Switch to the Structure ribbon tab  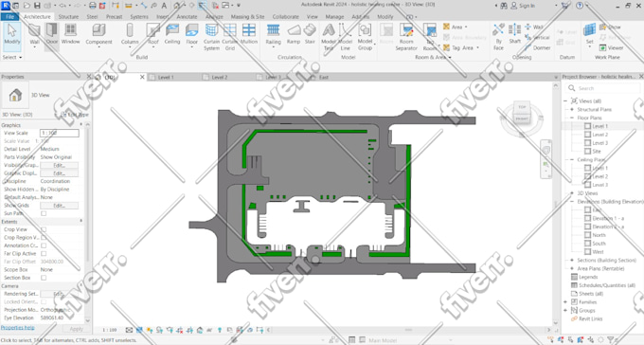68,16
